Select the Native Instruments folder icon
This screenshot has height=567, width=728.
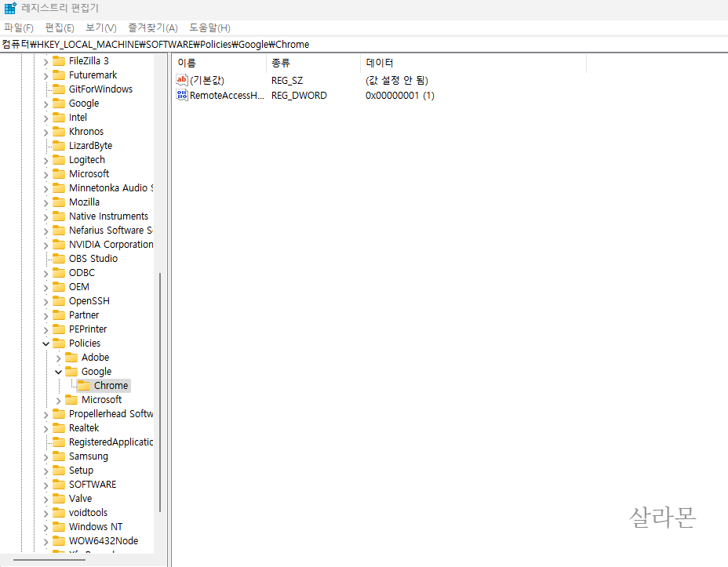click(x=59, y=216)
